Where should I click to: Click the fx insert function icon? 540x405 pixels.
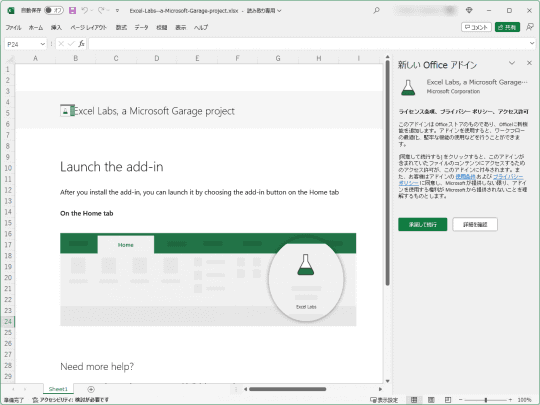(81, 44)
